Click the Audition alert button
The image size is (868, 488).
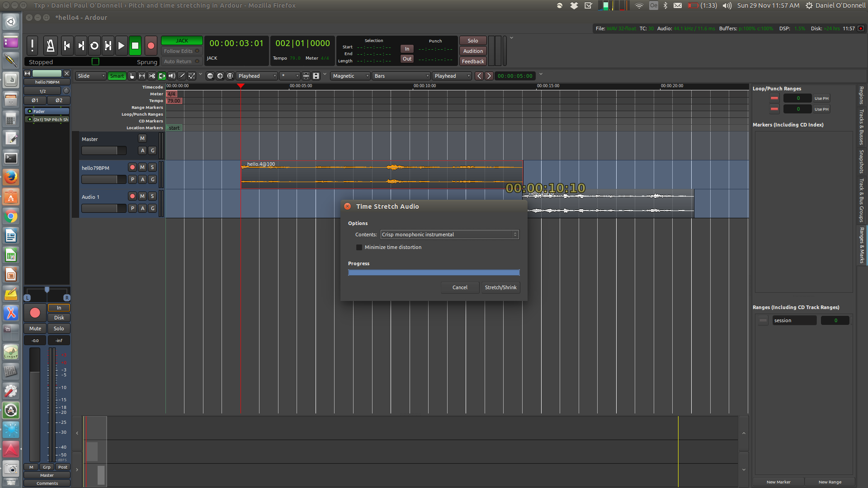tap(473, 51)
